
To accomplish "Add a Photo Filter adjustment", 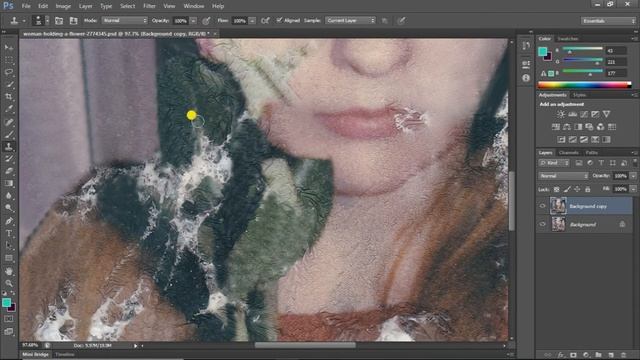I will click(x=589, y=127).
